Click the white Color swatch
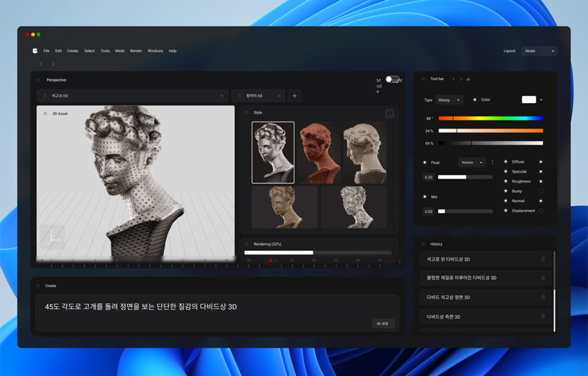The width and height of the screenshot is (588, 376). [x=529, y=100]
